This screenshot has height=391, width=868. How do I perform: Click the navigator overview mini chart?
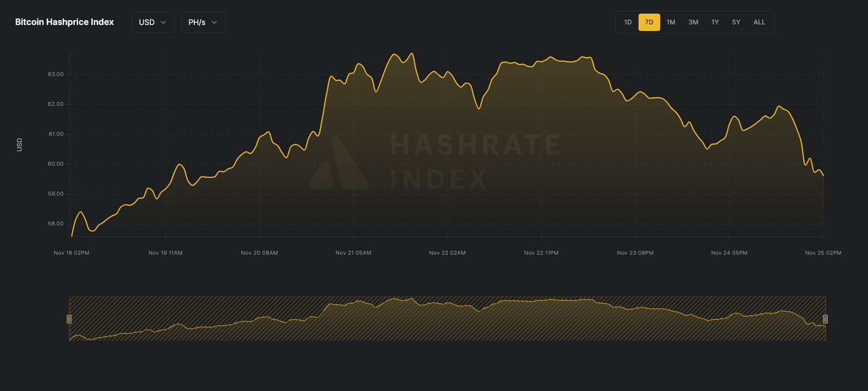click(448, 319)
